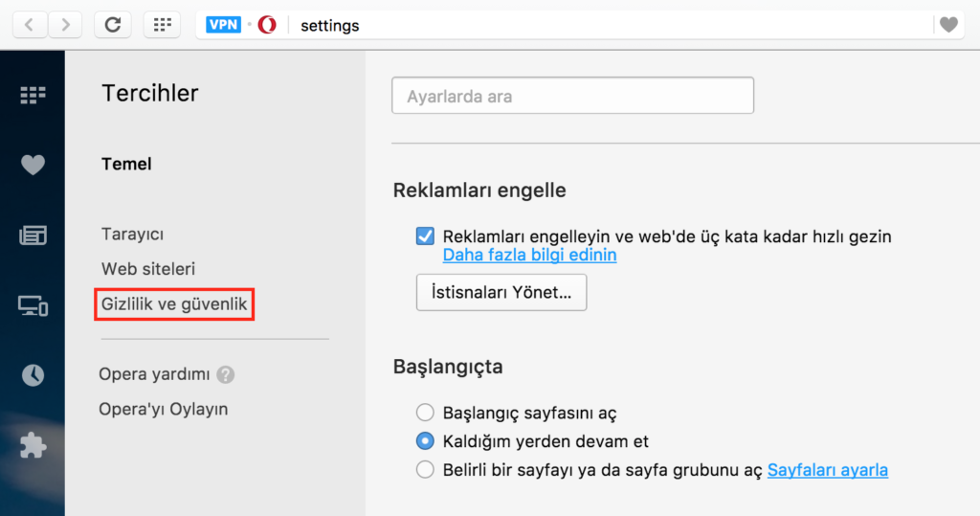Open the News panel in the sidebar

33,236
